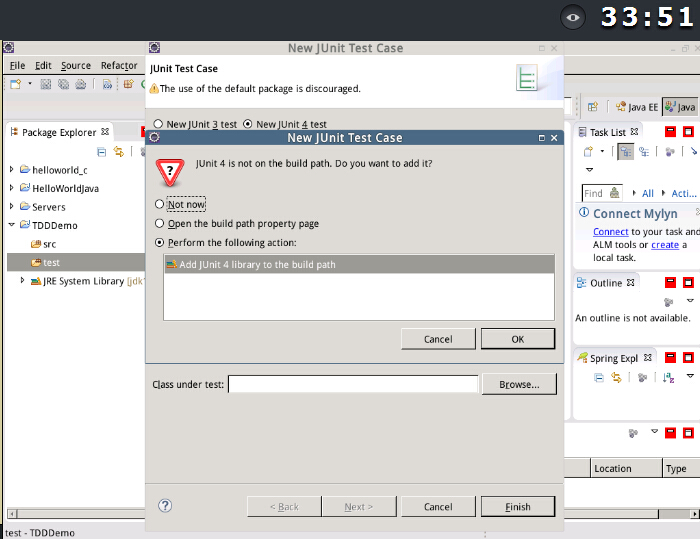This screenshot has height=539, width=700.
Task: Switch to the Java perspective
Action: pyautogui.click(x=680, y=107)
